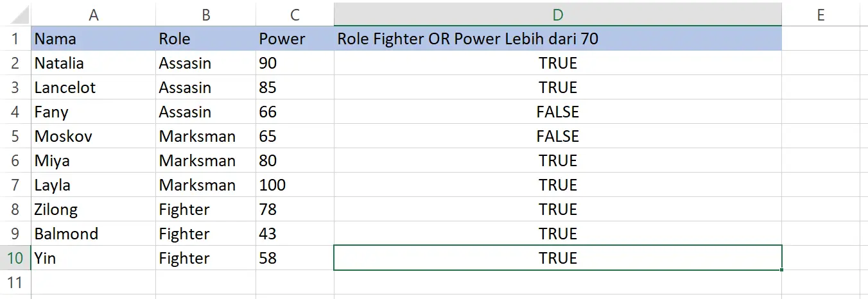868x299 pixels.
Task: Select column header B
Action: coord(205,14)
